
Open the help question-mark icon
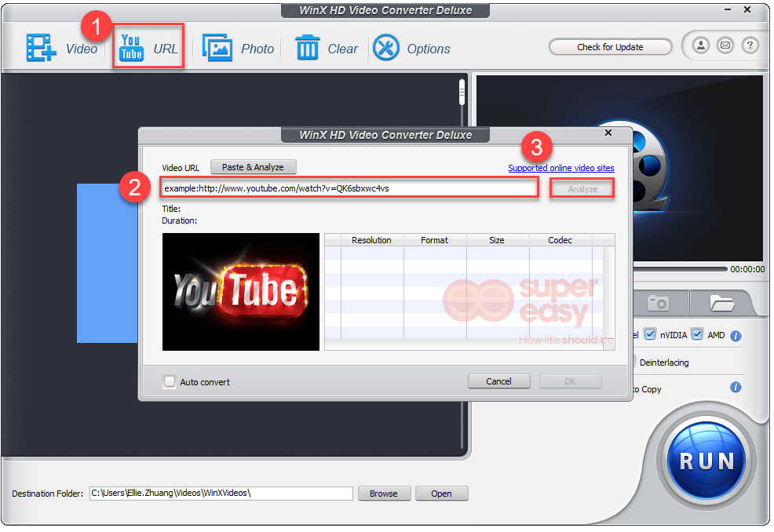[x=750, y=46]
